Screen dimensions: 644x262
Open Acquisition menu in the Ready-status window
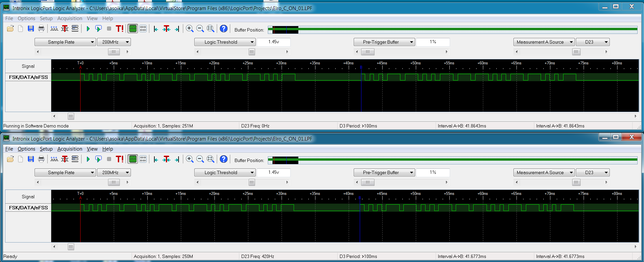[69, 149]
